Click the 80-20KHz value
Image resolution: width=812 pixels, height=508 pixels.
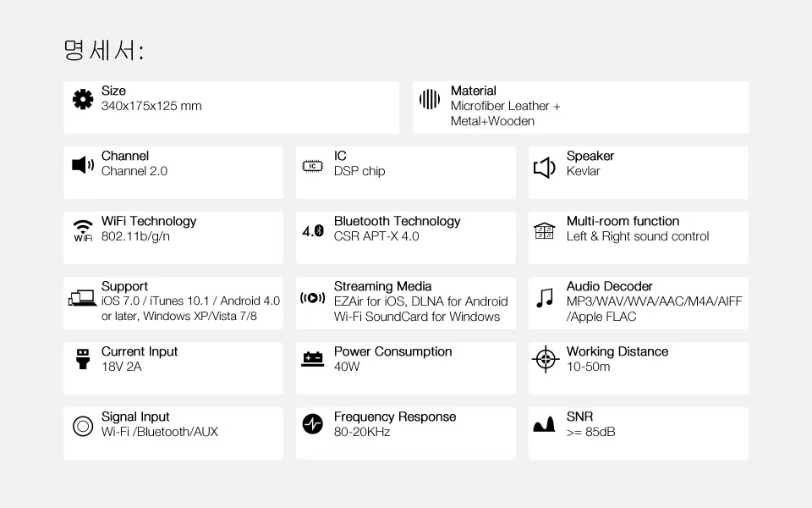(361, 432)
